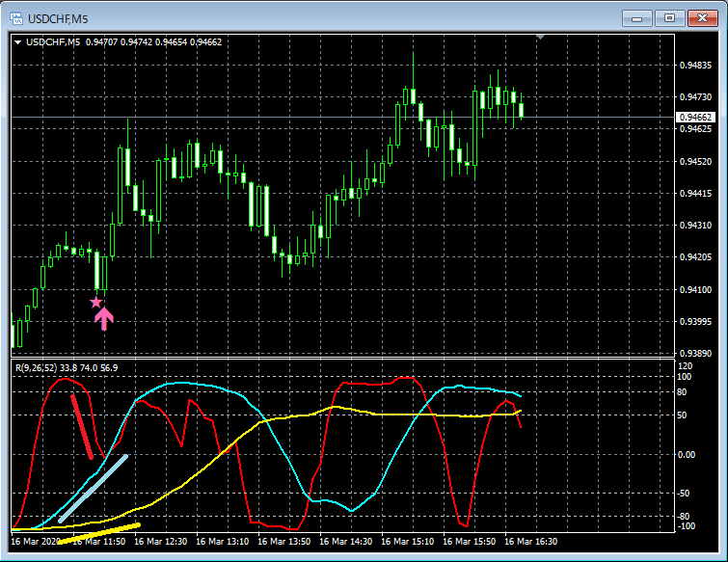728x562 pixels.
Task: Maximize the USDCHF,M5 chart window
Action: (x=669, y=18)
